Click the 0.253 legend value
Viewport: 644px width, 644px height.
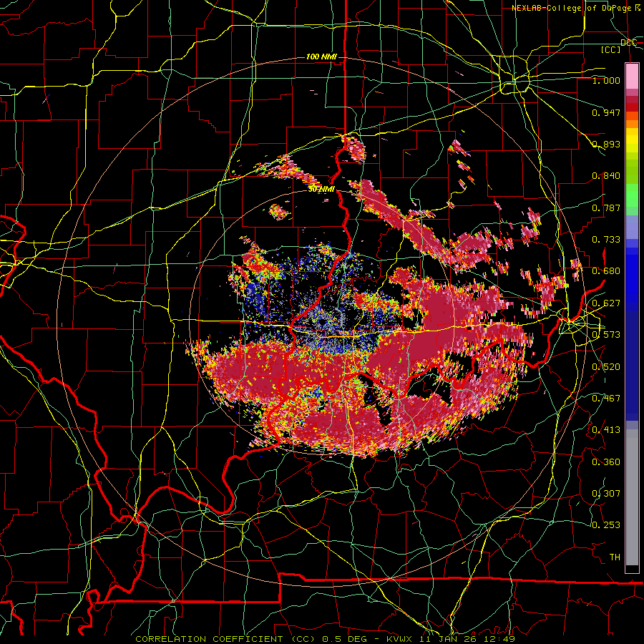click(606, 525)
